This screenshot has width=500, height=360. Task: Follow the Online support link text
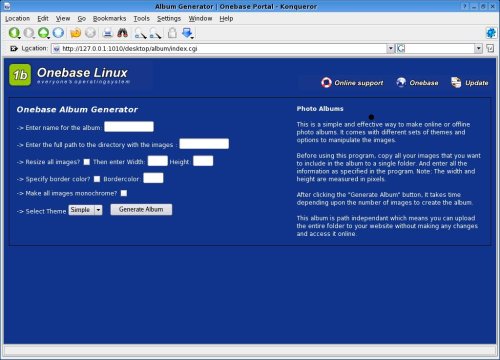[x=359, y=83]
